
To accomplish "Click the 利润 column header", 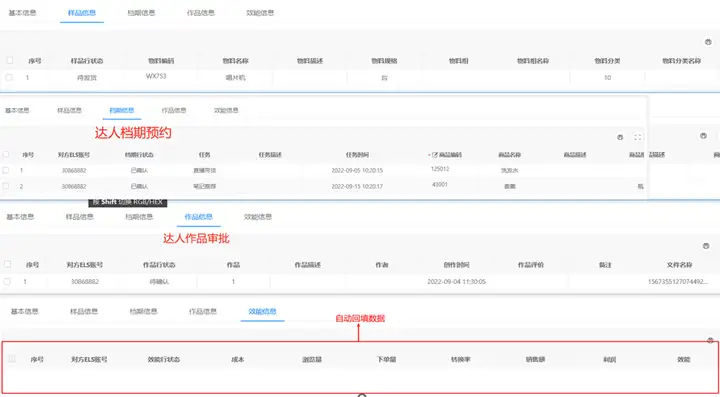I will [x=609, y=359].
